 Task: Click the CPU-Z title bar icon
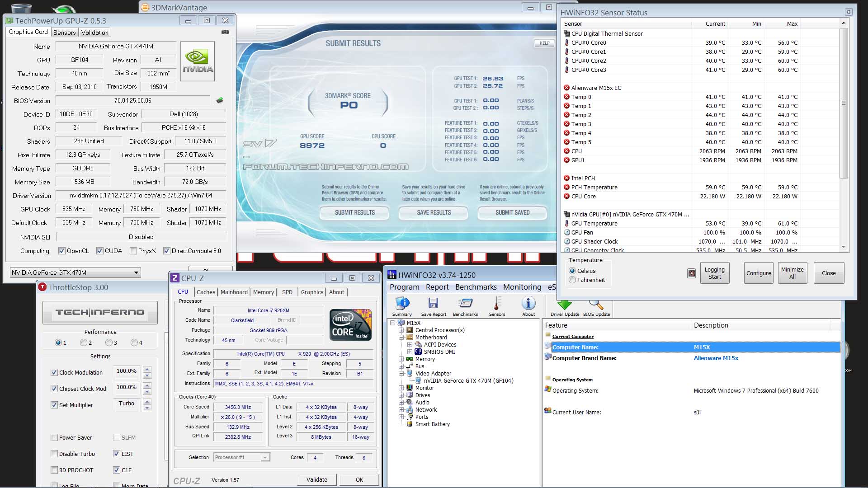click(x=175, y=278)
